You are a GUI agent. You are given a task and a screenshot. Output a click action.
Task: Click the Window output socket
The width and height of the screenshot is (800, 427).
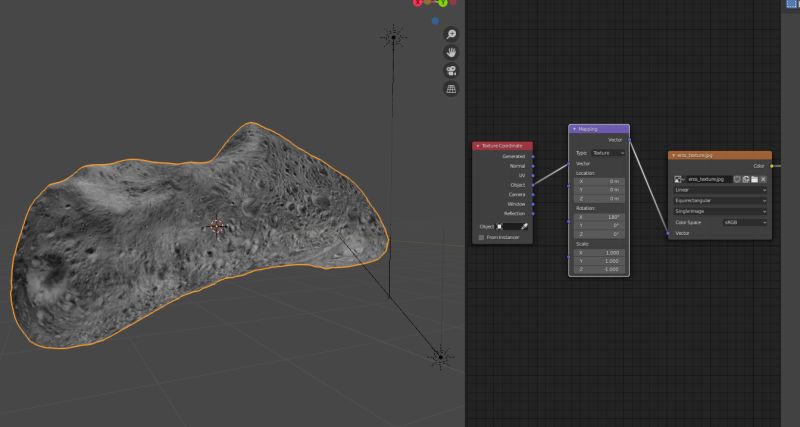[x=533, y=204]
